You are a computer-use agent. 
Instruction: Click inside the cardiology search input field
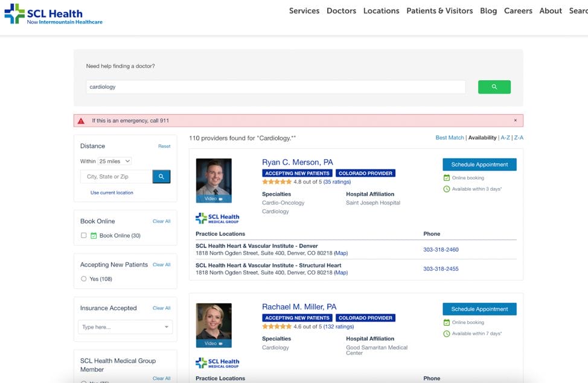272,87
